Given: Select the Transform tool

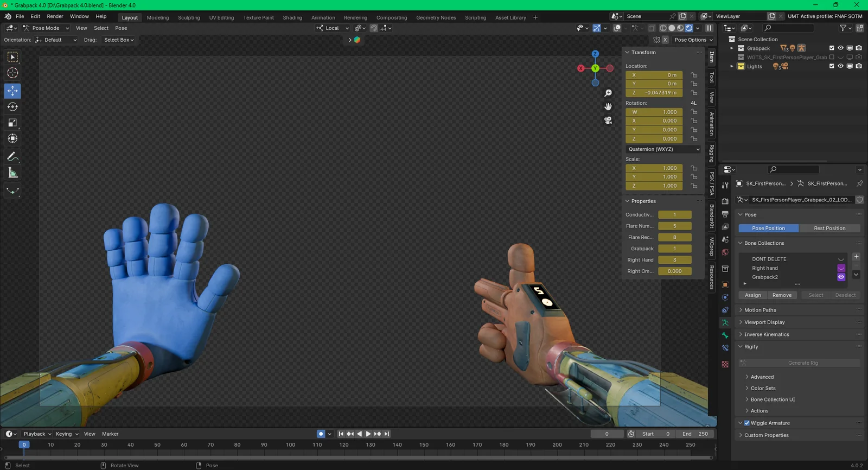Looking at the screenshot, I should pos(12,139).
